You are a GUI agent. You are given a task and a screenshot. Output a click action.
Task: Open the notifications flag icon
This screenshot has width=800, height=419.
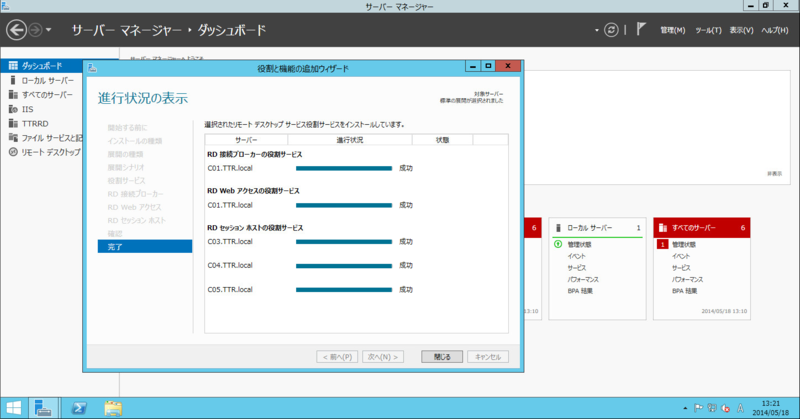[x=641, y=30]
